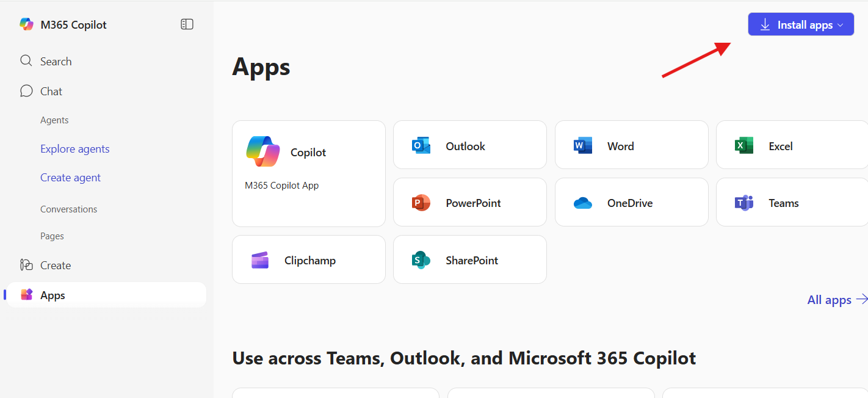Open the Word app card
The width and height of the screenshot is (868, 398).
pos(631,145)
